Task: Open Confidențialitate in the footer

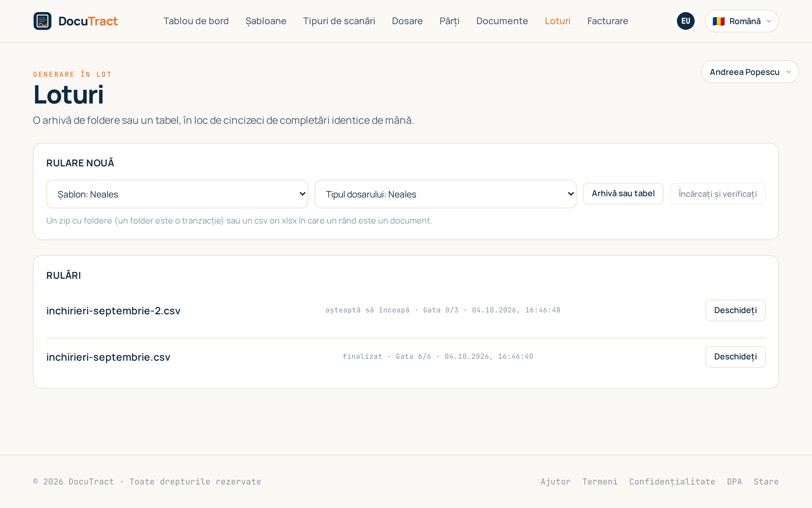Action: click(x=672, y=481)
